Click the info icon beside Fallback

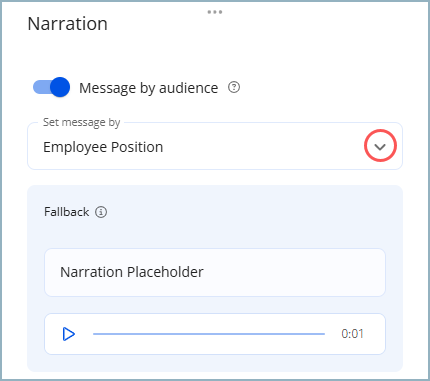[101, 212]
